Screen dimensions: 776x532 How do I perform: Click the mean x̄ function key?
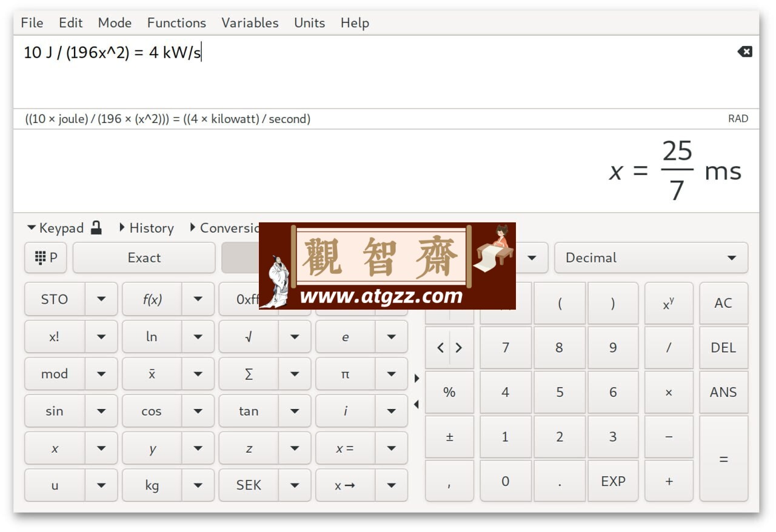[x=152, y=374]
